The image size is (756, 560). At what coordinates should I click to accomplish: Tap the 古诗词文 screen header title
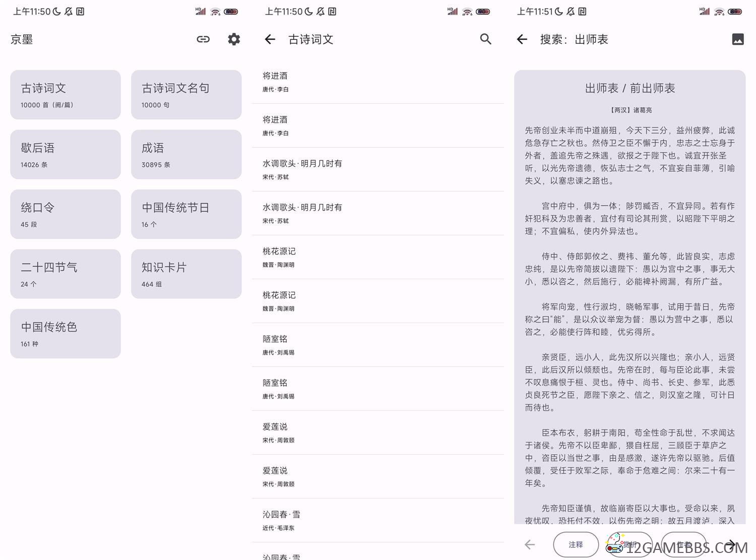[311, 39]
